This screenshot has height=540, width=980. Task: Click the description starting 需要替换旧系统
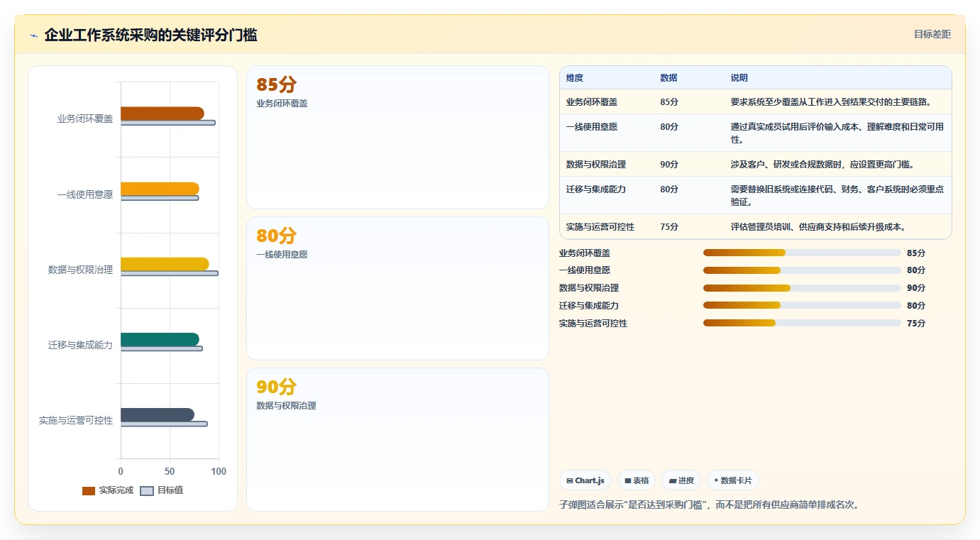[837, 196]
